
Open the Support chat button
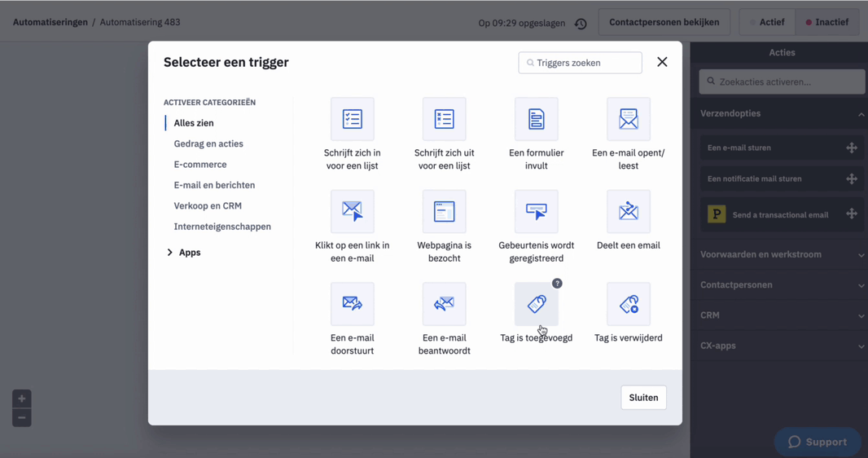[818, 442]
